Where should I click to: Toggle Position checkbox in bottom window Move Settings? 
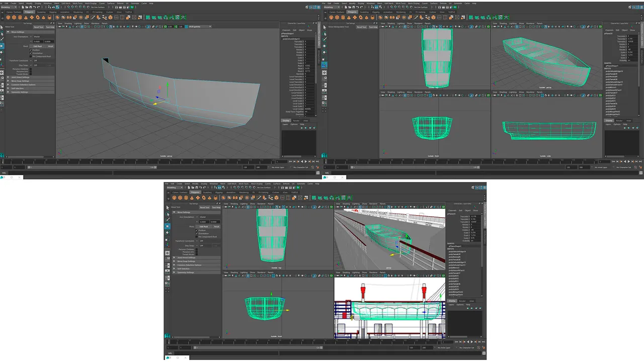pos(196,230)
